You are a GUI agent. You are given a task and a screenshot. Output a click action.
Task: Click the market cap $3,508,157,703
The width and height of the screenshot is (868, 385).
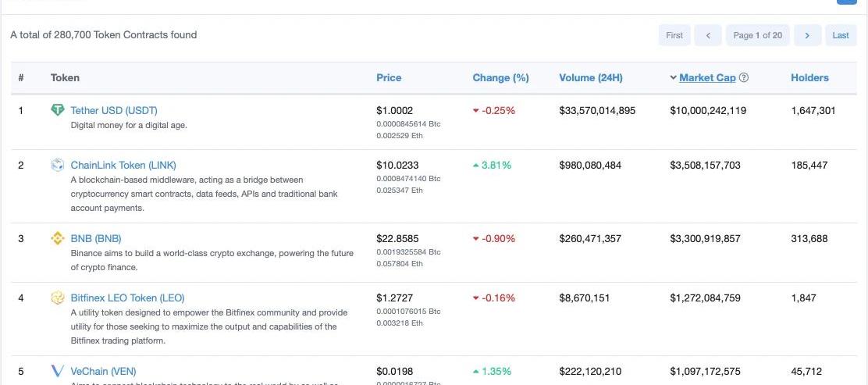[x=706, y=165]
